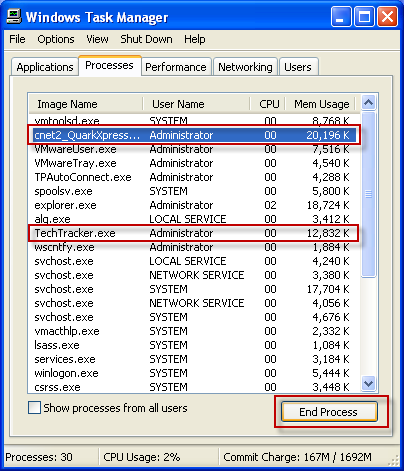This screenshot has width=404, height=471.
Task: Open the Options menu
Action: click(56, 39)
